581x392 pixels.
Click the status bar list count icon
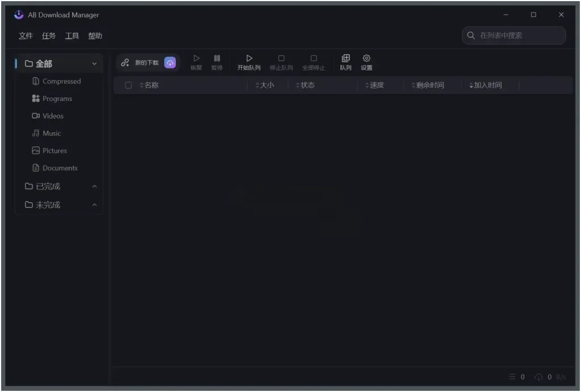point(512,377)
